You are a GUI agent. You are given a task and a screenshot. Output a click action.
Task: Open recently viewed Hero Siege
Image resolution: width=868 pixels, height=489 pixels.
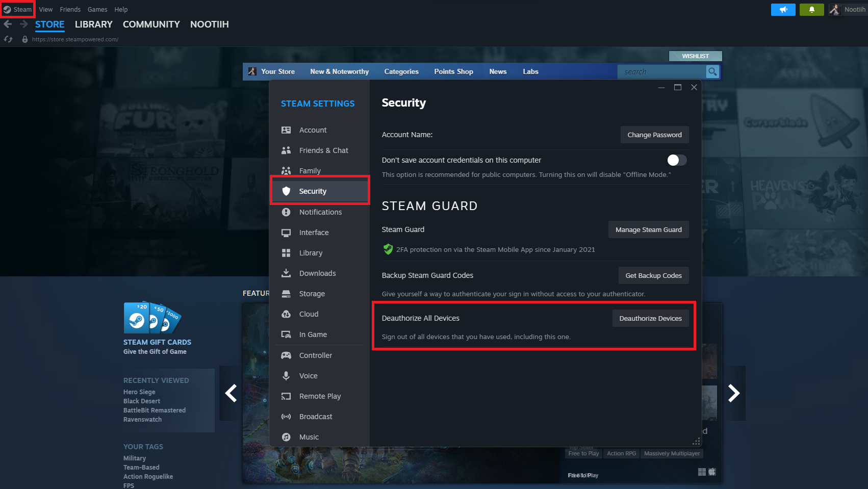[139, 392]
